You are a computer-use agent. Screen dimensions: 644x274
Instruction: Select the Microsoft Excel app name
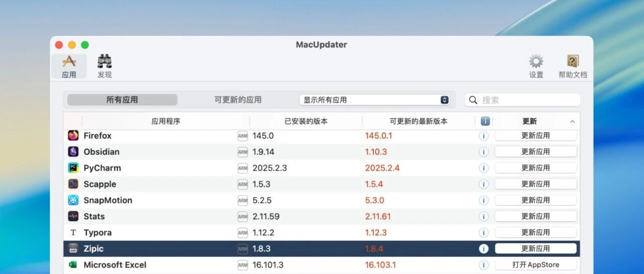115,264
